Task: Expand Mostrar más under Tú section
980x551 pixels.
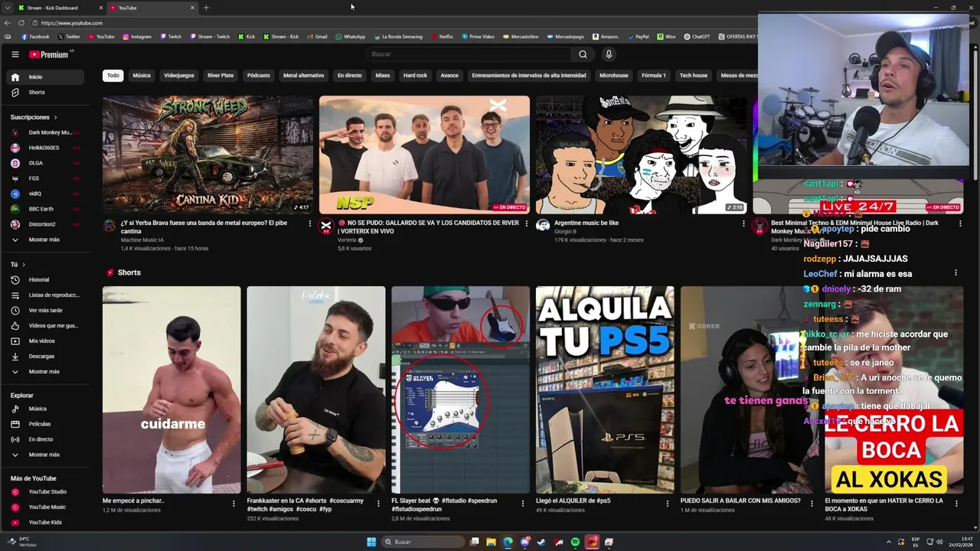Action: [46, 371]
